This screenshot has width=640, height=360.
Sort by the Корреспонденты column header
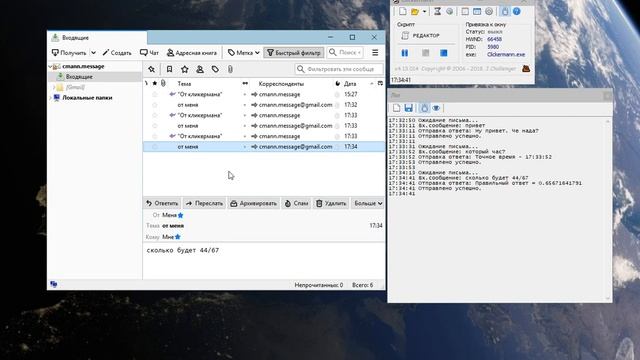(x=281, y=84)
